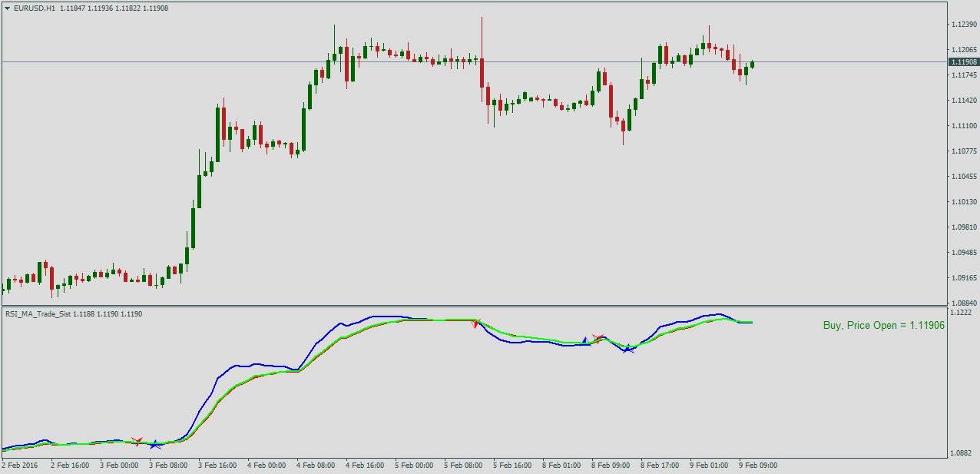Select the current bid price label 1.11908

963,61
